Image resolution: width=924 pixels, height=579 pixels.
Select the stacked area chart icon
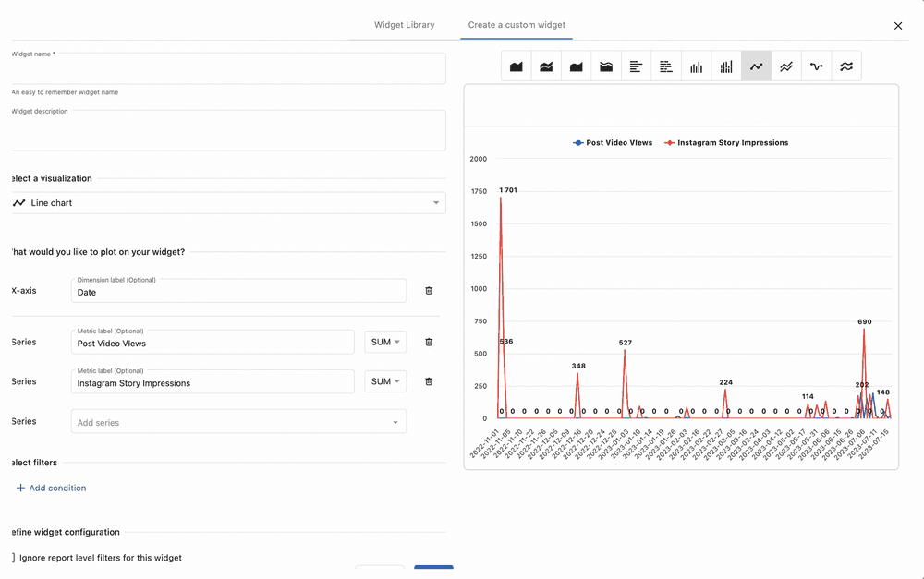pos(546,66)
